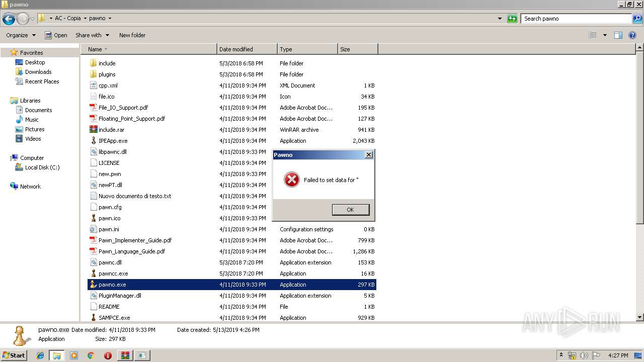The image size is (644, 362).
Task: Expand the address bar history dropdown
Action: tap(500, 19)
